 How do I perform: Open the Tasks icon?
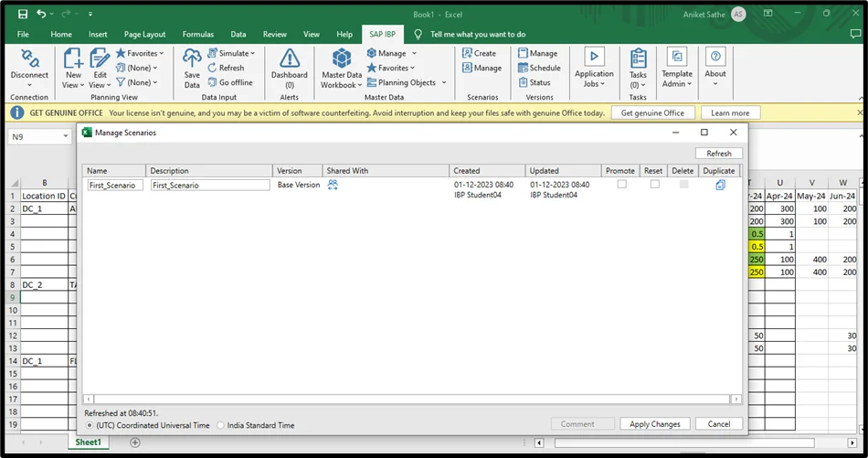point(638,58)
